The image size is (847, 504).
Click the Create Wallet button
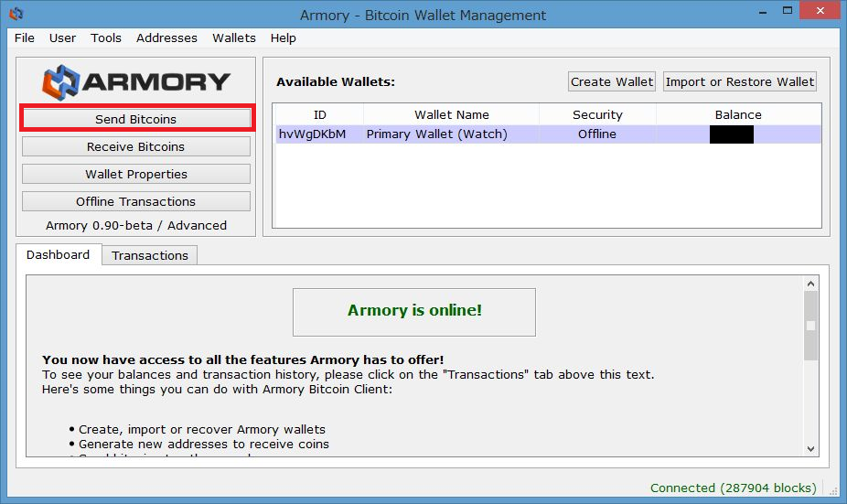pyautogui.click(x=612, y=81)
